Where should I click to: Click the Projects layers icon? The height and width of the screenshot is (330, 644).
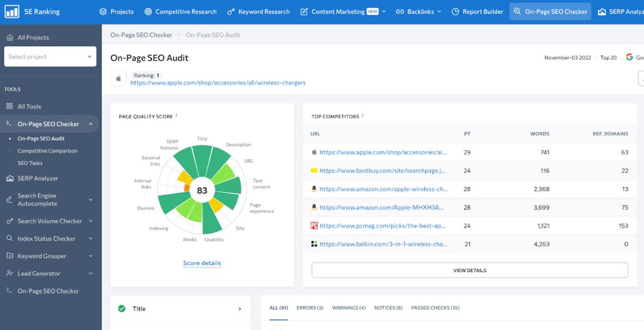tap(103, 11)
